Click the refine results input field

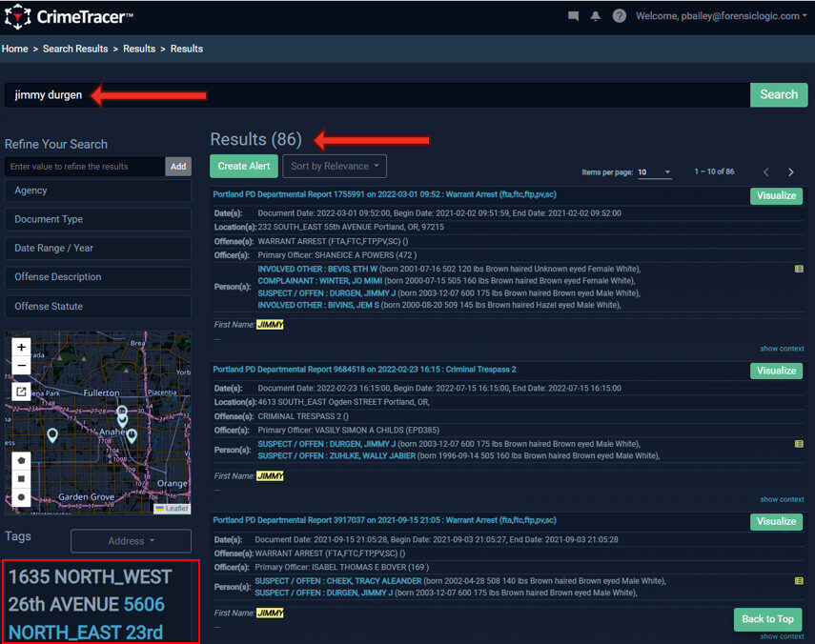[85, 167]
